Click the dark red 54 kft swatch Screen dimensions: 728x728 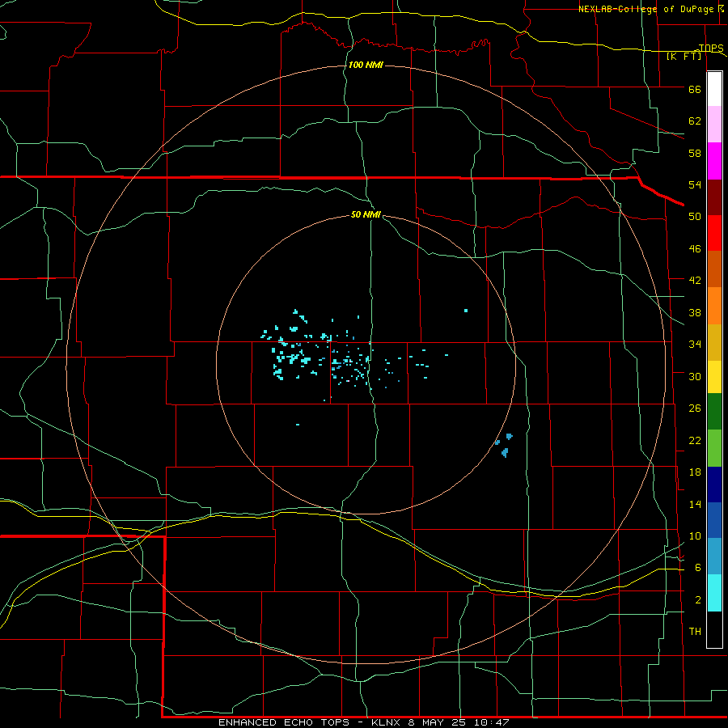[714, 197]
